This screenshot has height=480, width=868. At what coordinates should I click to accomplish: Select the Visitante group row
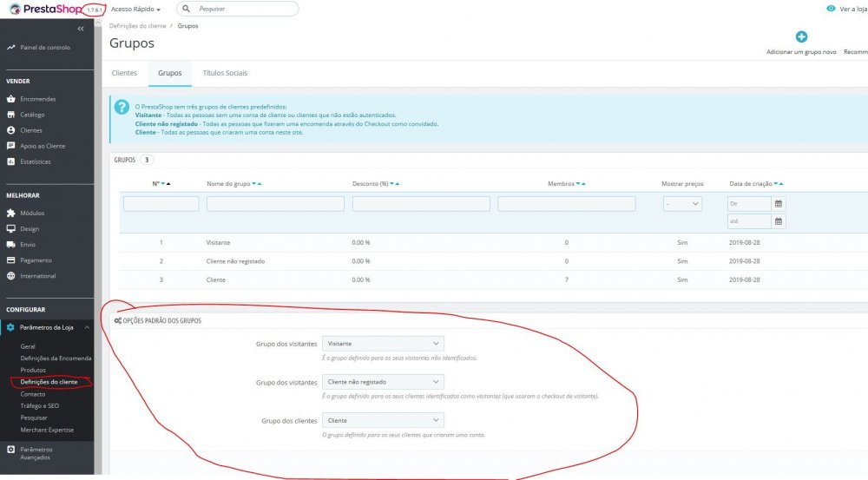pos(493,242)
